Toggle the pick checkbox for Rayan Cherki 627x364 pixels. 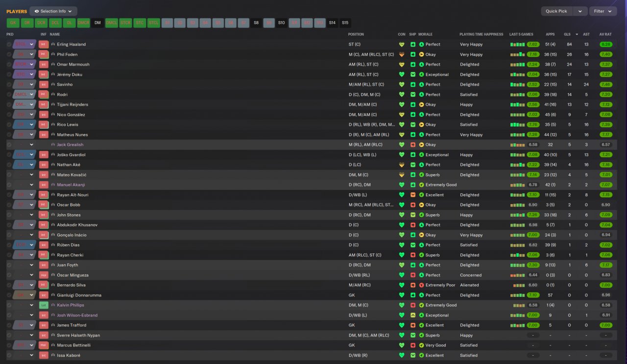pyautogui.click(x=9, y=255)
